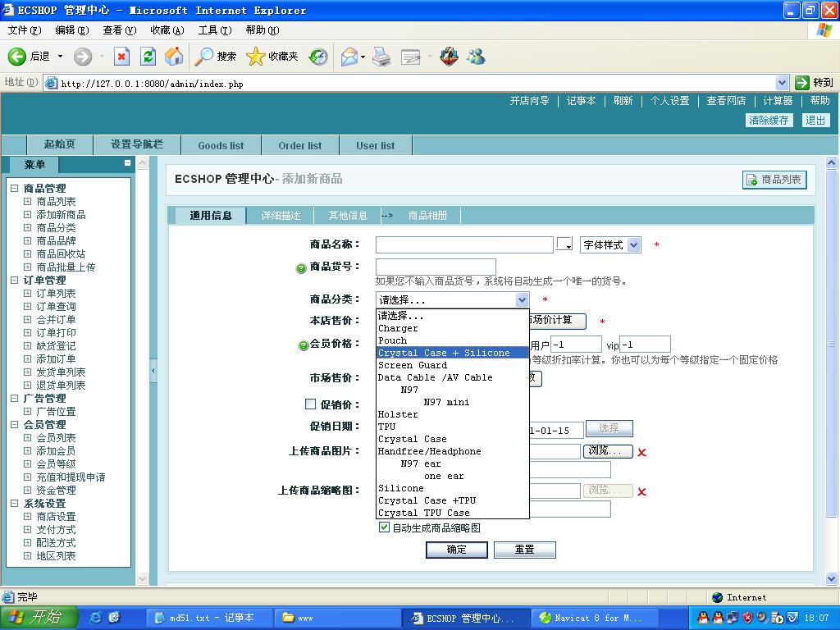The width and height of the screenshot is (840, 630).
Task: Click the main page scrollbar up arrow
Action: (831, 162)
